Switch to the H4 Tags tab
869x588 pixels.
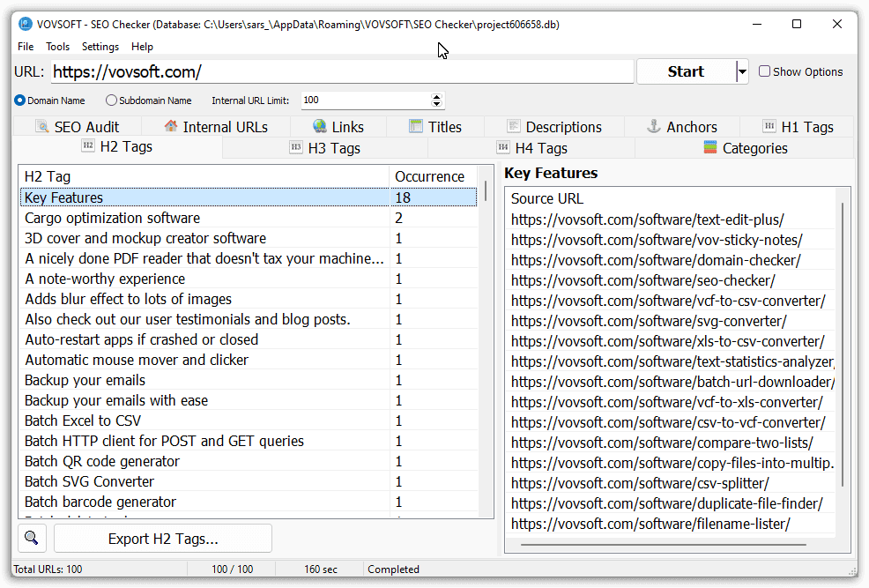tap(532, 148)
